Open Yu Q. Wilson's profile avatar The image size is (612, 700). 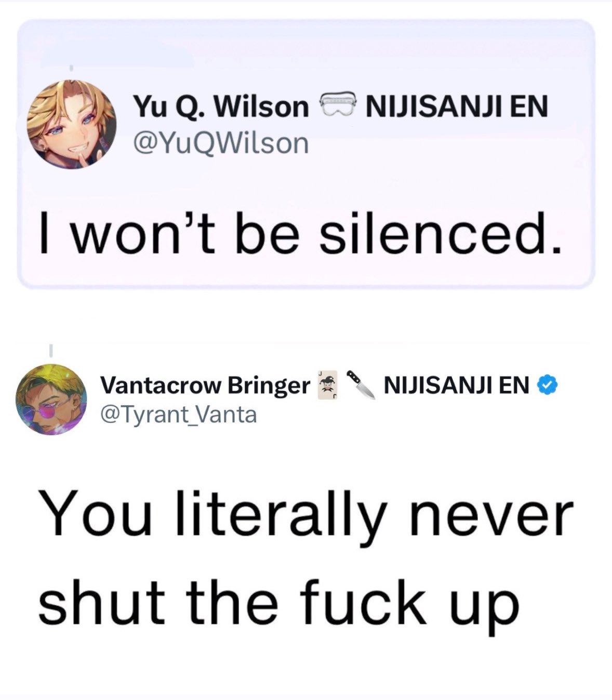[71, 124]
